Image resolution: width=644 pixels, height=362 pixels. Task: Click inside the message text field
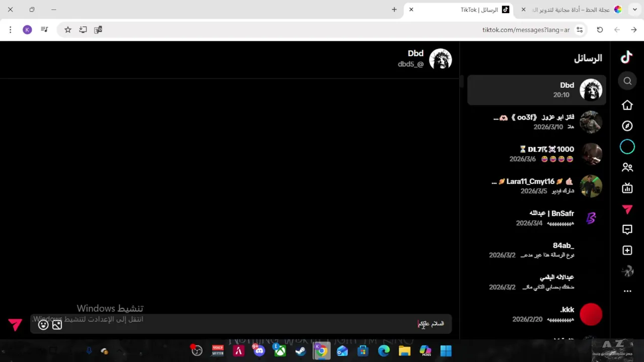click(x=240, y=324)
